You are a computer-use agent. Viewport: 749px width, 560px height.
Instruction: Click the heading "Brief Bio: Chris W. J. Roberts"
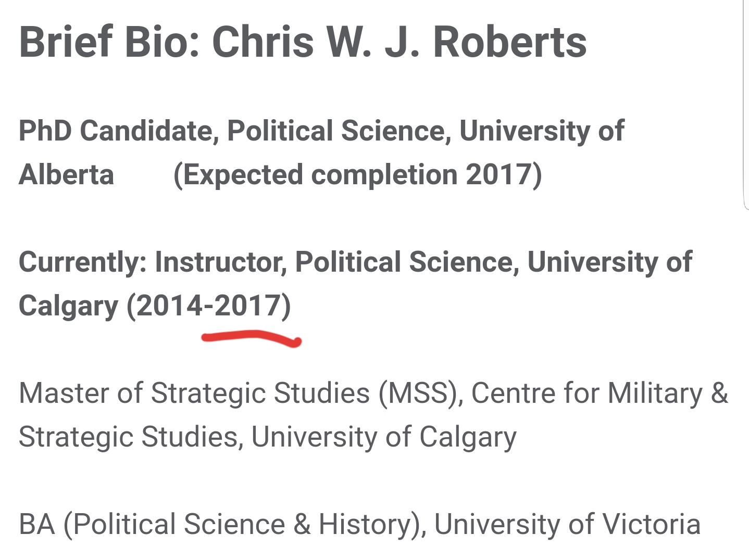tap(303, 42)
